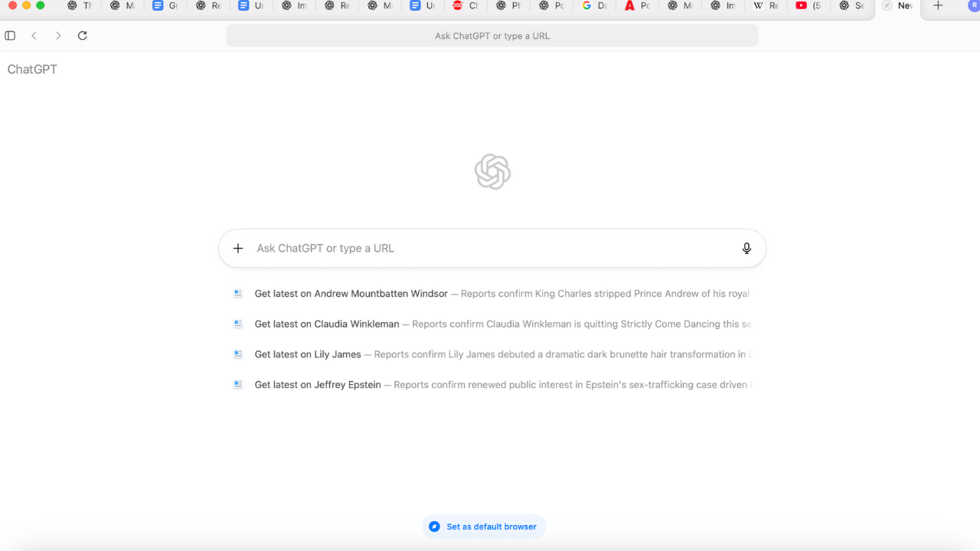Click the plus attach button in prompt box
Screen dimensions: 980x551
click(238, 248)
